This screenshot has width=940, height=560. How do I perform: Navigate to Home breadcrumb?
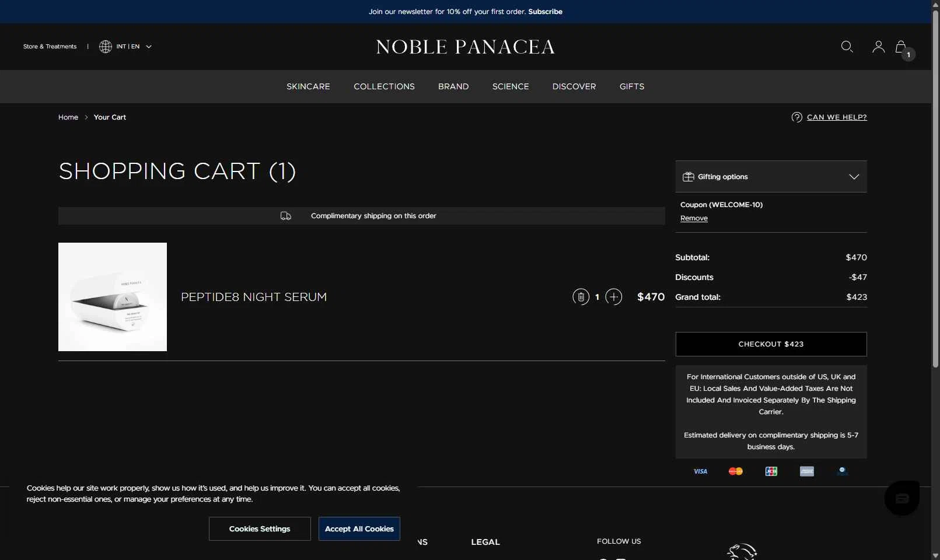68,117
